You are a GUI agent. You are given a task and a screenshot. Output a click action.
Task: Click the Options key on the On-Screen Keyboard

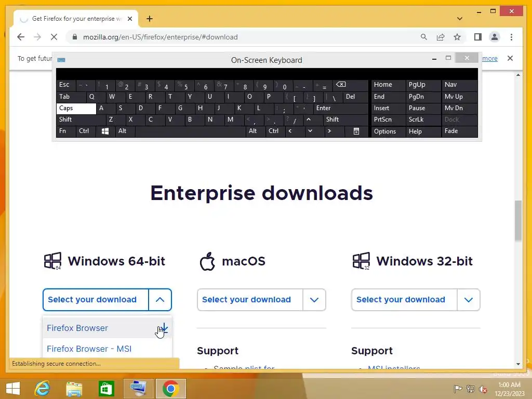coord(388,131)
